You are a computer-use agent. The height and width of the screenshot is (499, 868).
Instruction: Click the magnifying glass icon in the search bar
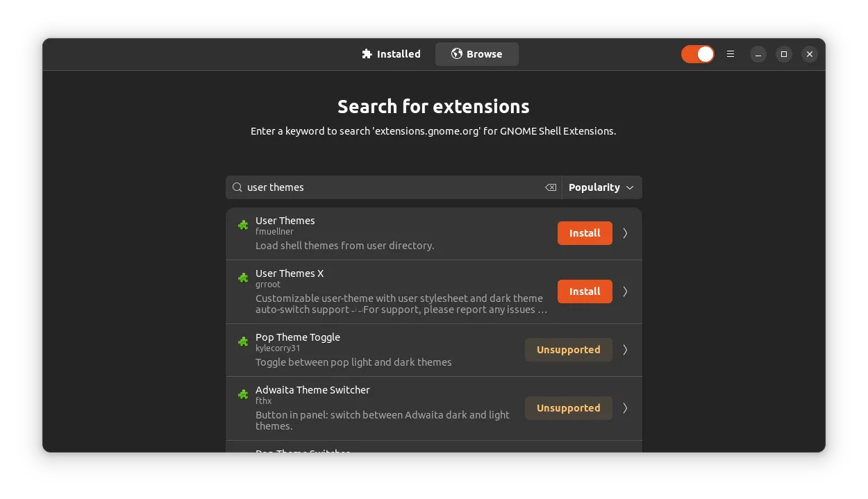(x=237, y=187)
